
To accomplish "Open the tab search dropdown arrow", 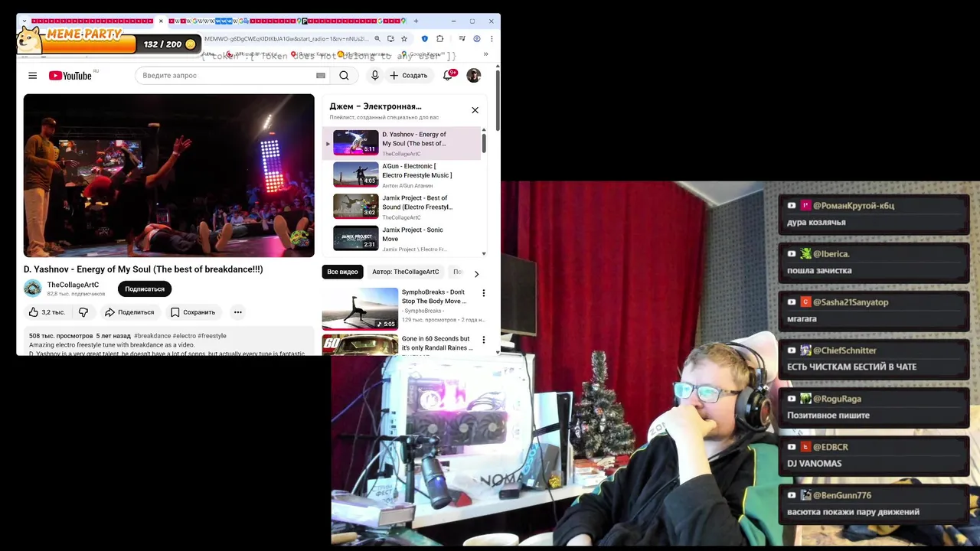I will [24, 21].
